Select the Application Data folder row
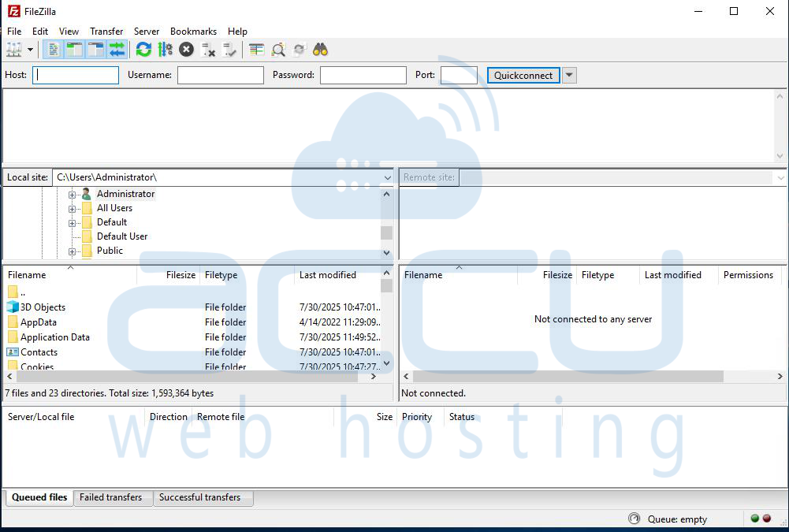Image resolution: width=789 pixels, height=532 pixels. pyautogui.click(x=192, y=337)
